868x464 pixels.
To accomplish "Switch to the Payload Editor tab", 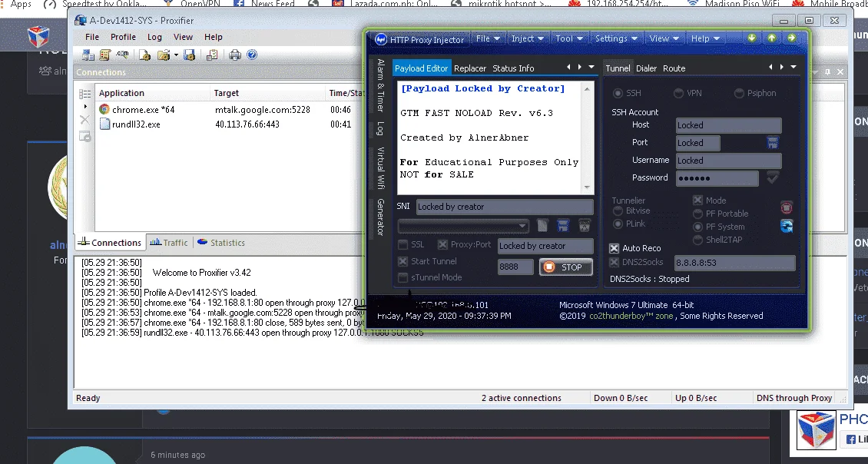I will click(x=421, y=68).
